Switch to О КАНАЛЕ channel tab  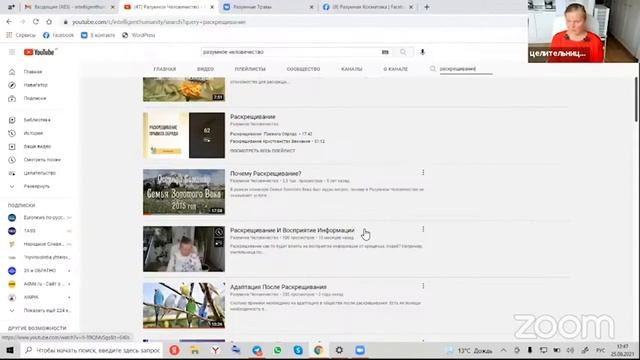[x=396, y=69]
